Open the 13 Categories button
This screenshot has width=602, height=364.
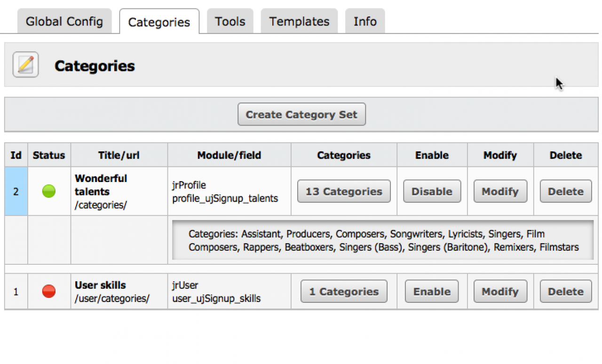(344, 191)
